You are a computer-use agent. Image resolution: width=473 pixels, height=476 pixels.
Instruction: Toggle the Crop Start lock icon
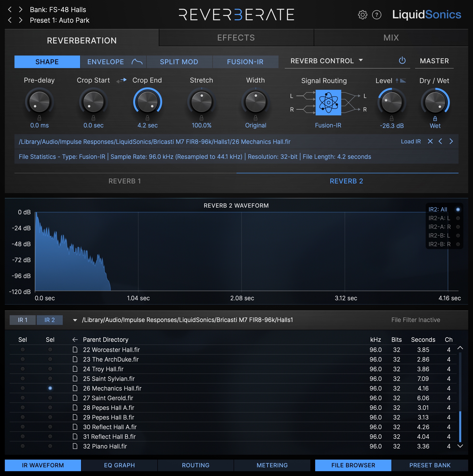[93, 118]
